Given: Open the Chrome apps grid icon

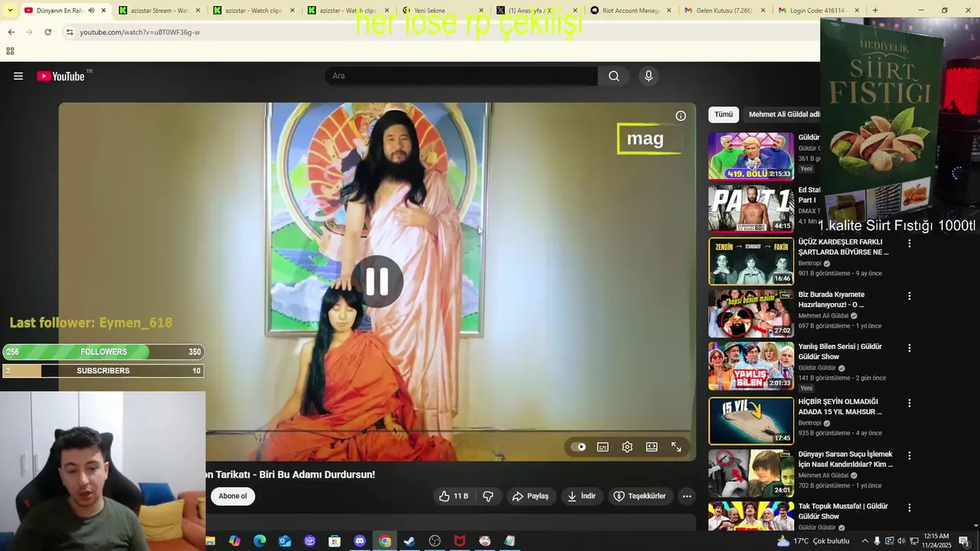Looking at the screenshot, I should point(10,51).
